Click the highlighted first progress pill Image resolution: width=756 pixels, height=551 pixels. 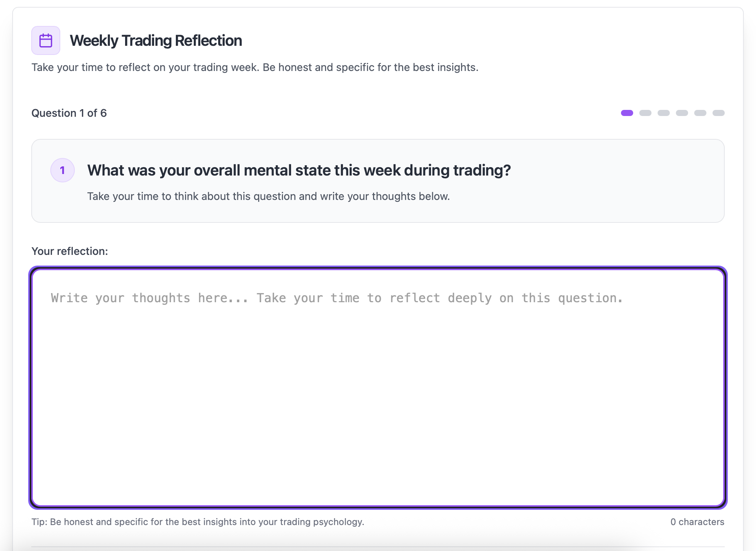(x=627, y=113)
